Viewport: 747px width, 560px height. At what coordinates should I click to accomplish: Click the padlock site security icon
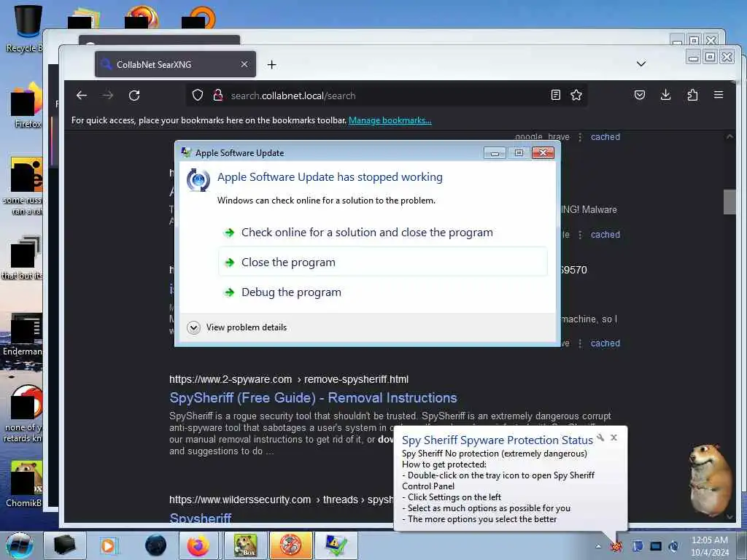pos(217,96)
